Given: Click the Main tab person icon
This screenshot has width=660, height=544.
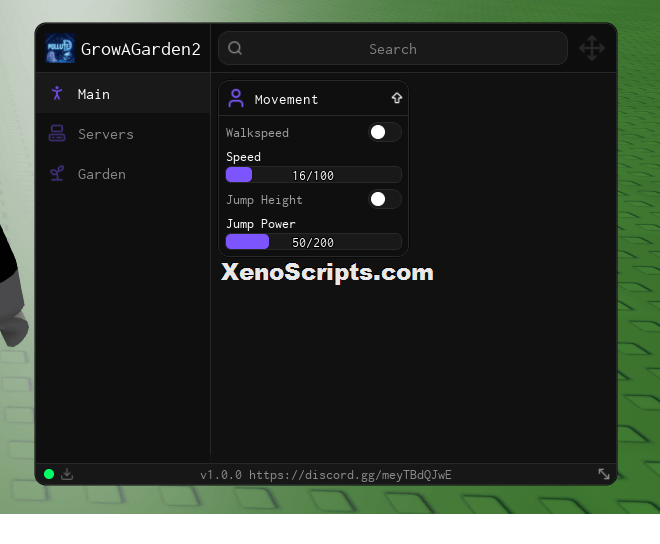Looking at the screenshot, I should tap(57, 93).
